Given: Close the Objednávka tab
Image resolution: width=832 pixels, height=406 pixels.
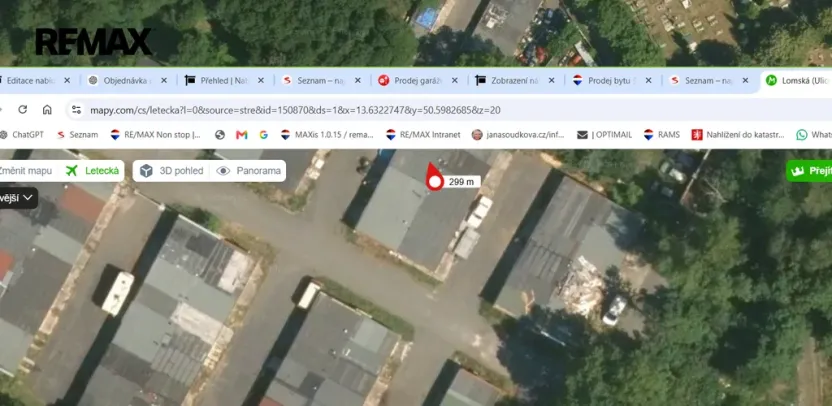Looking at the screenshot, I should [x=164, y=81].
